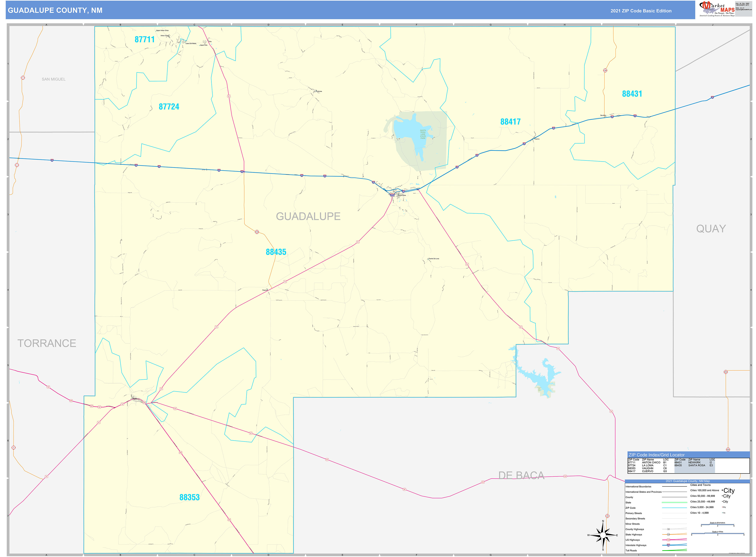Viewport: 756px width, 557px height.
Task: Click the 'GUADALUPE COUNTY, NM' header title
Action: (55, 10)
